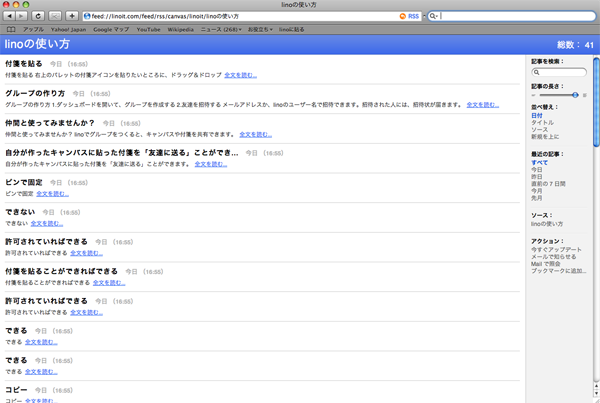
Task: Click the グループの作り方 article title
Action: click(35, 93)
